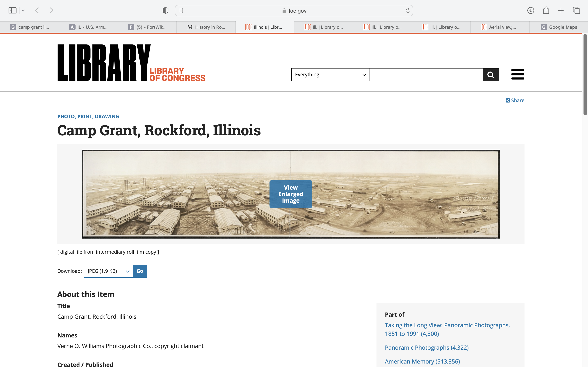Click the new tab plus icon

click(x=561, y=10)
